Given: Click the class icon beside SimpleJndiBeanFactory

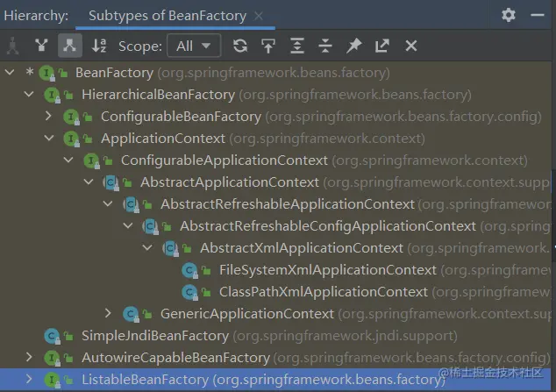Looking at the screenshot, I should (x=52, y=336).
